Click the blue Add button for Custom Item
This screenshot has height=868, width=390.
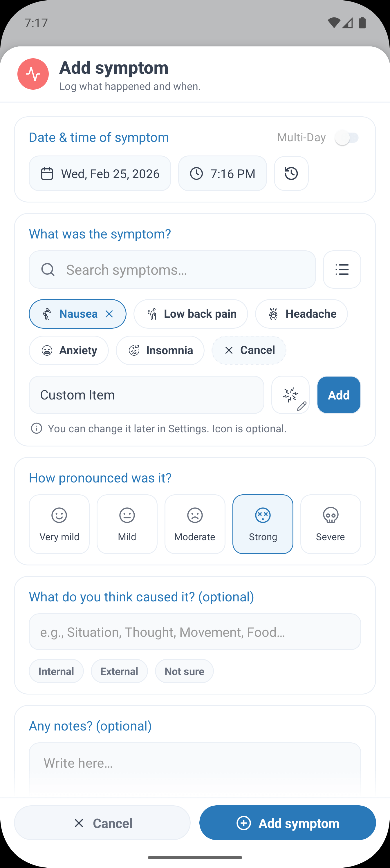pos(338,395)
